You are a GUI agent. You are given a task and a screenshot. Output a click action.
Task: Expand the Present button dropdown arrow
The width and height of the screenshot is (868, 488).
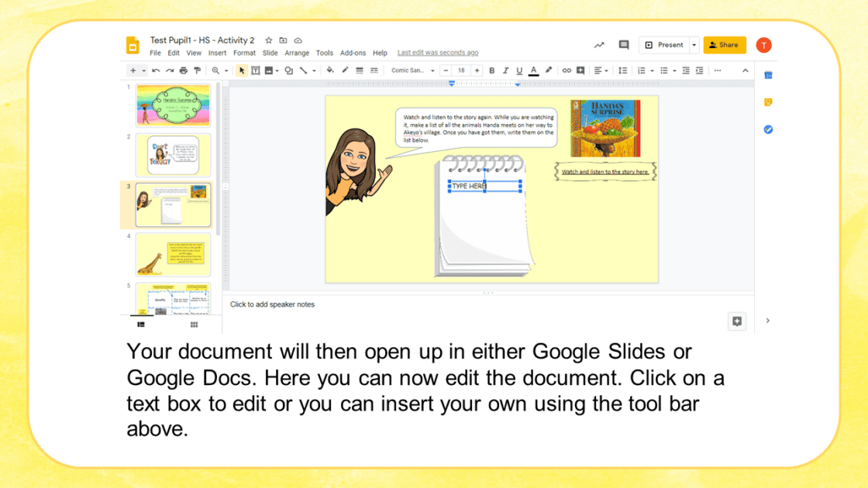[x=694, y=45]
